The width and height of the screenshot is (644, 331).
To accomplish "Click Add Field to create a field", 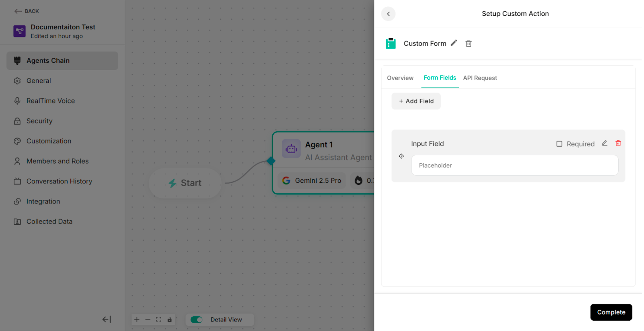I will tap(416, 101).
